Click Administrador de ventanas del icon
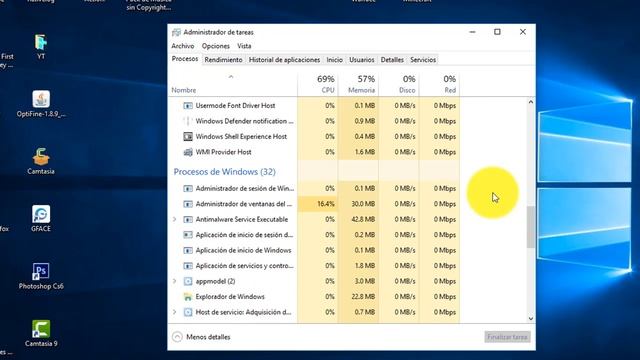This screenshot has height=360, width=640. (188, 204)
